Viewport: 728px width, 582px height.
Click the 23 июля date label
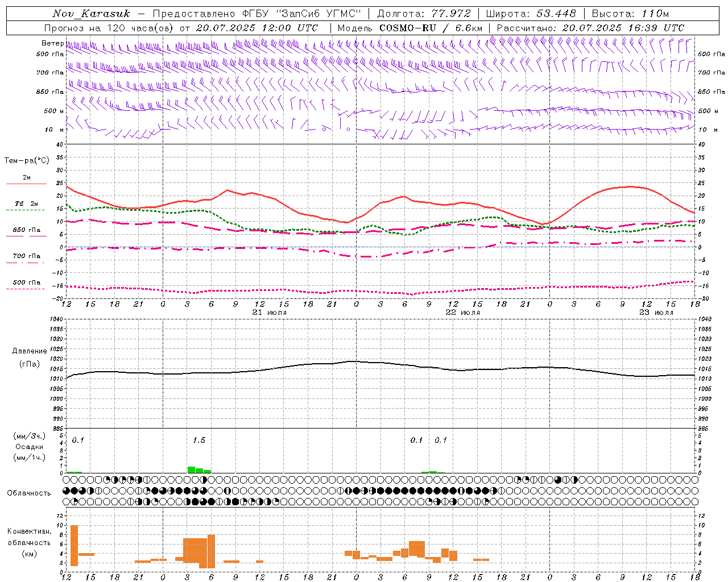[x=656, y=313]
